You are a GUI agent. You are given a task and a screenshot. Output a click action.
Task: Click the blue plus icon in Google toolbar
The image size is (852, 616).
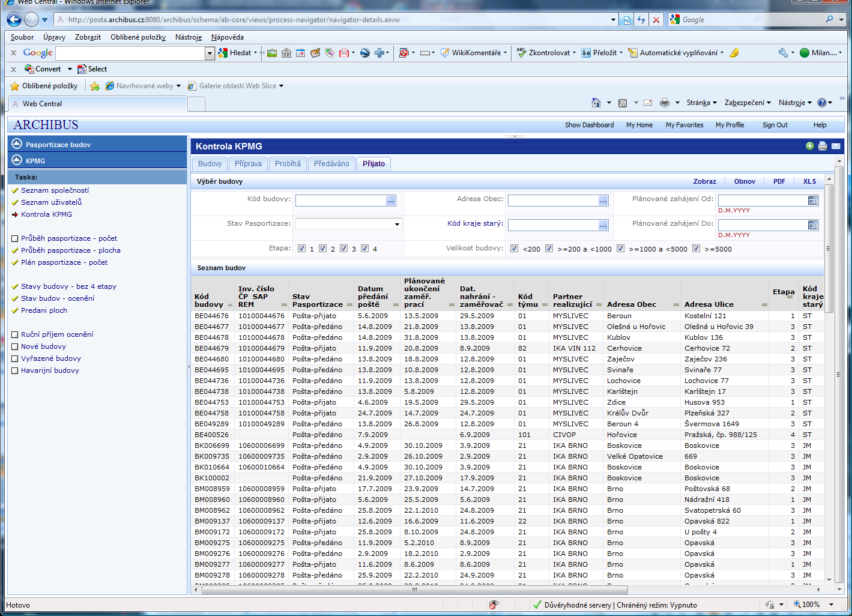pyautogui.click(x=379, y=53)
